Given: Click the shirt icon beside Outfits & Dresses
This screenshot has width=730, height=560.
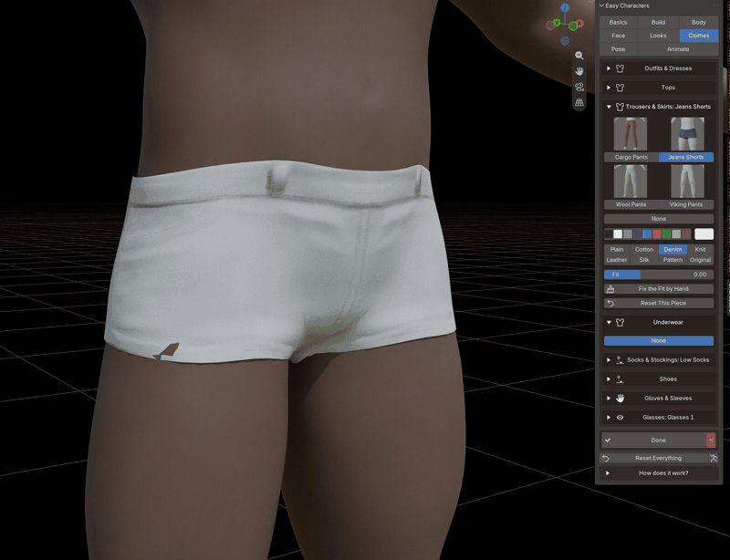Looking at the screenshot, I should pyautogui.click(x=620, y=68).
